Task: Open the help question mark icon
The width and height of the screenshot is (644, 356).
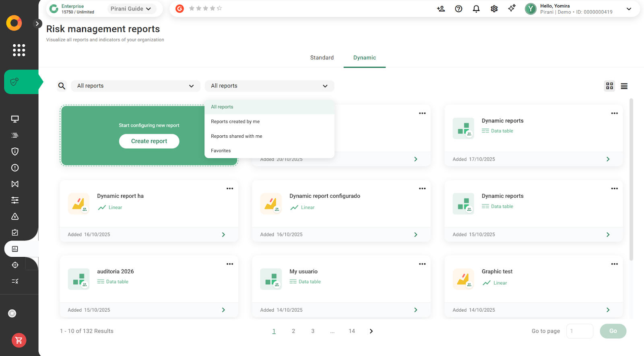Action: point(458,9)
